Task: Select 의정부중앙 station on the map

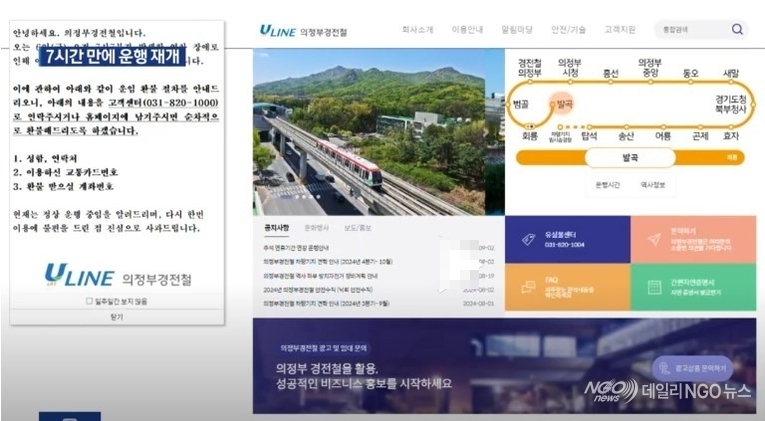Action: pos(650,69)
